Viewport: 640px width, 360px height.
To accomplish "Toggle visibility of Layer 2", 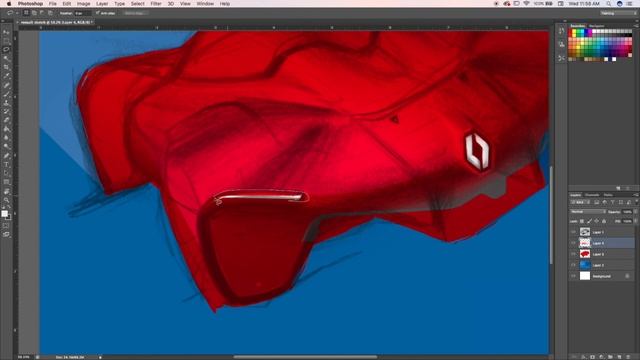I will [573, 265].
